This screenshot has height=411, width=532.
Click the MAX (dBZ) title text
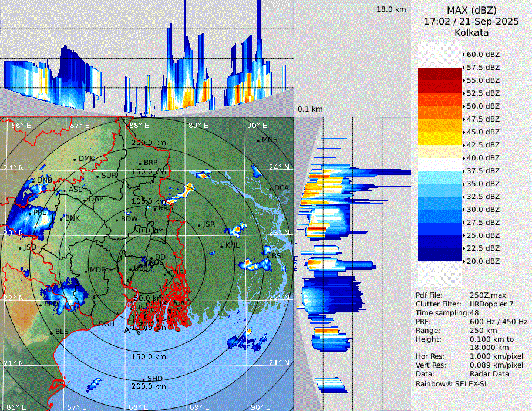(472, 10)
